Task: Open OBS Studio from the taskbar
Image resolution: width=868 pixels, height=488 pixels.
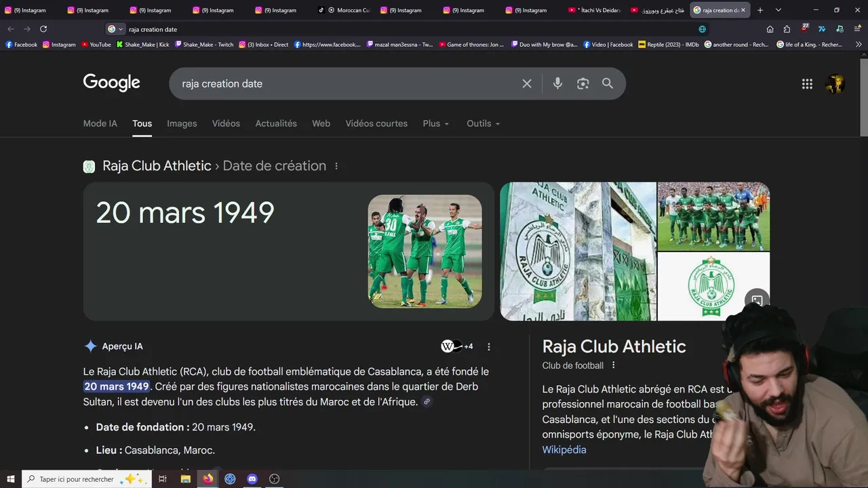Action: (274, 479)
